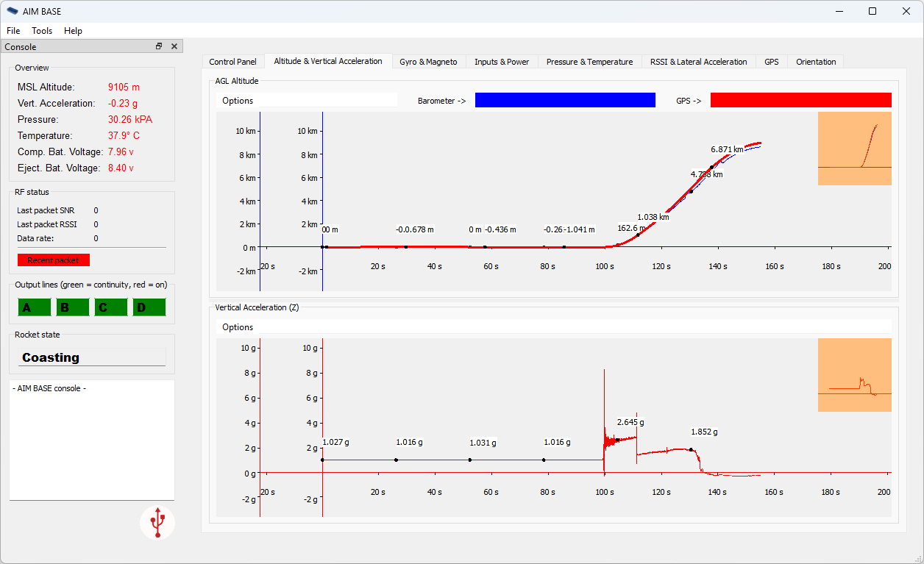Click the Temperature value 37.9° C
This screenshot has width=924, height=564.
click(124, 135)
